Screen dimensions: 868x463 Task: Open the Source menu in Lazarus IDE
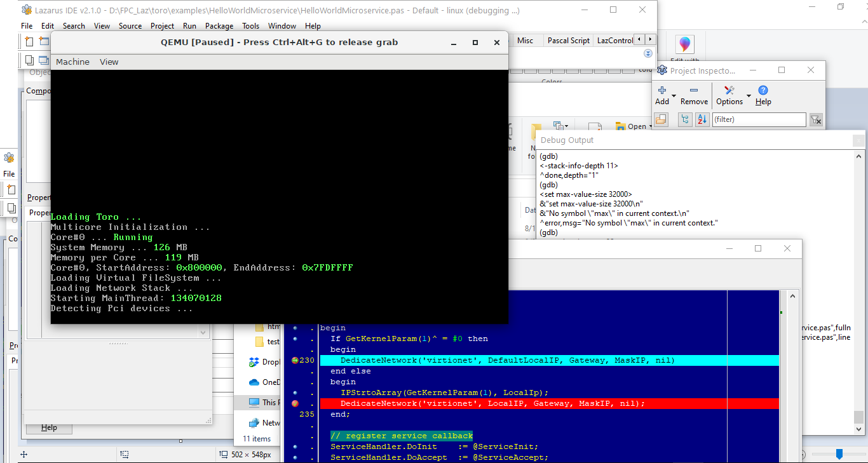pos(130,26)
